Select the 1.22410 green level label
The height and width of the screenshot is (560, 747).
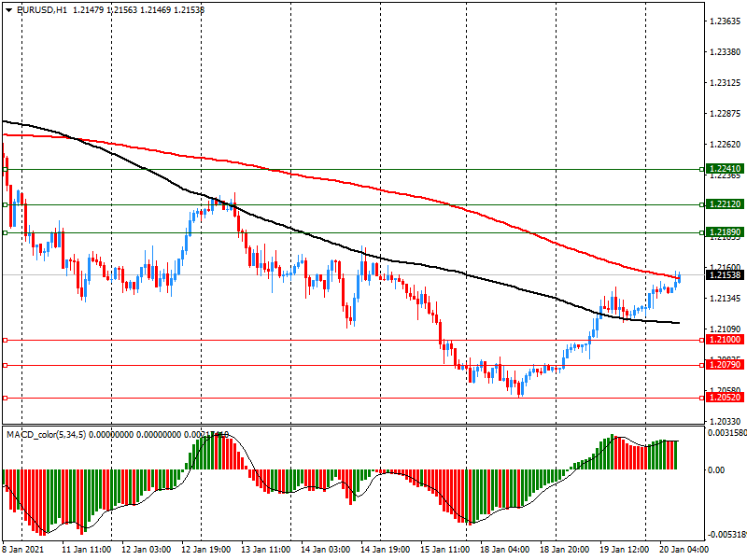pyautogui.click(x=725, y=169)
